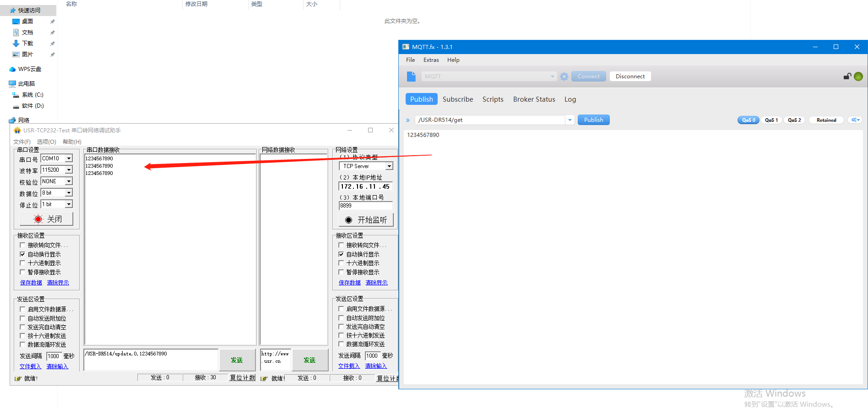Start listening with the 开始监听 button
The image size is (868, 409).
[366, 220]
